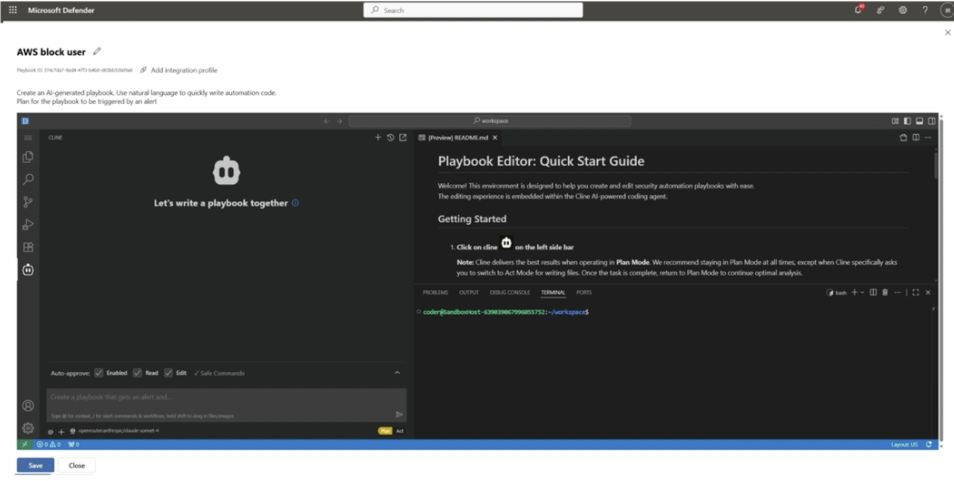Click Add integration profile link
The image size is (954, 481).
coord(179,71)
